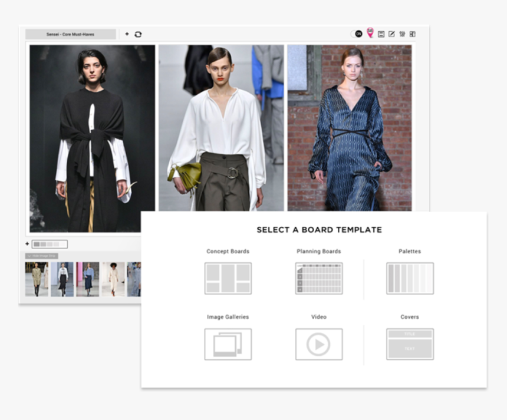Pick the beige coat thumbnail in the strip

point(37,279)
